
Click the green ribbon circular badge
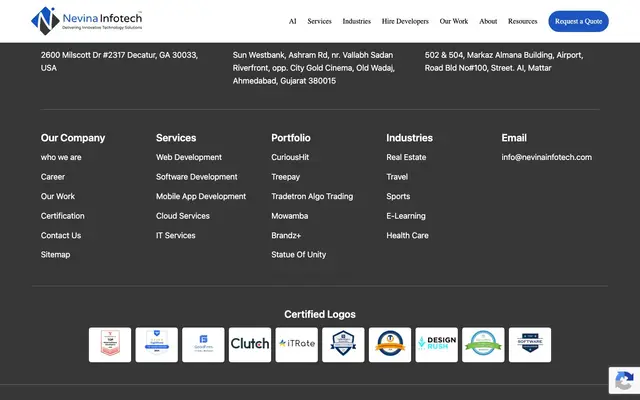coord(483,344)
